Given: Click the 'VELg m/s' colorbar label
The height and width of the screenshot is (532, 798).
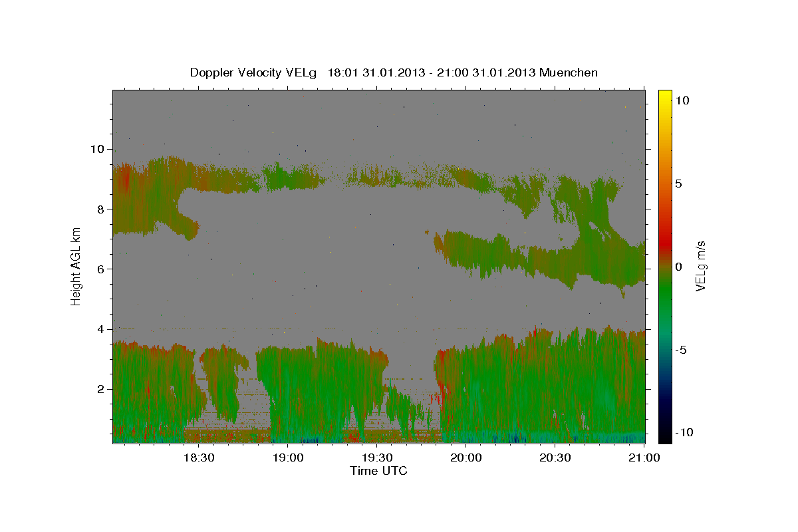Looking at the screenshot, I should pyautogui.click(x=701, y=266).
